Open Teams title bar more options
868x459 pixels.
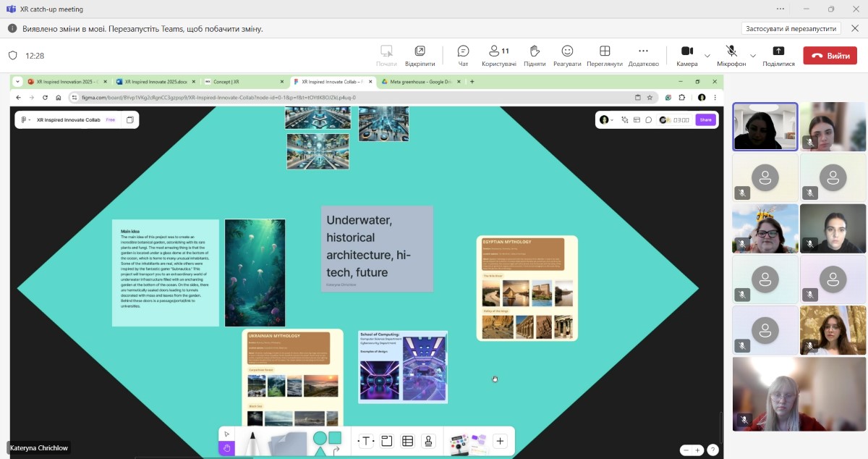780,9
